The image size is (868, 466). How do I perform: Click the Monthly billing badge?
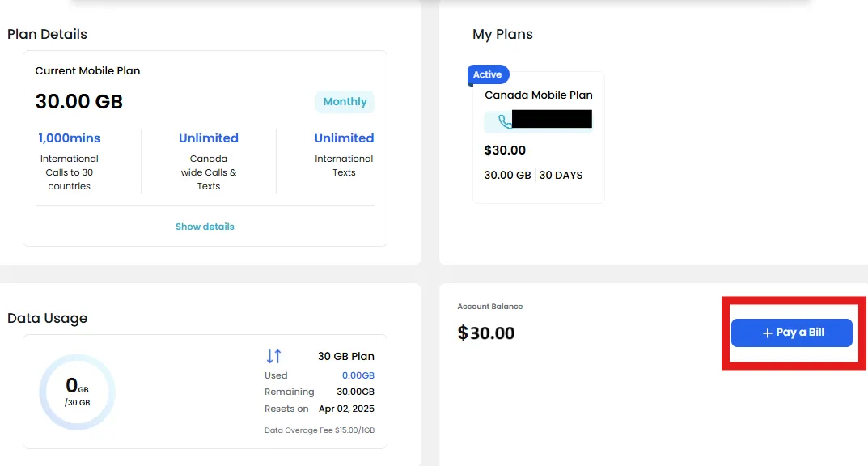345,102
